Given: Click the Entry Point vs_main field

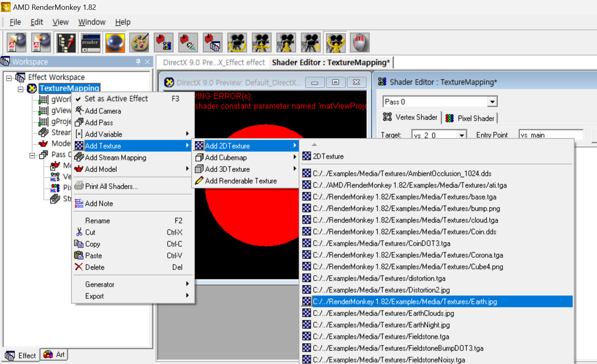Looking at the screenshot, I should [x=551, y=135].
